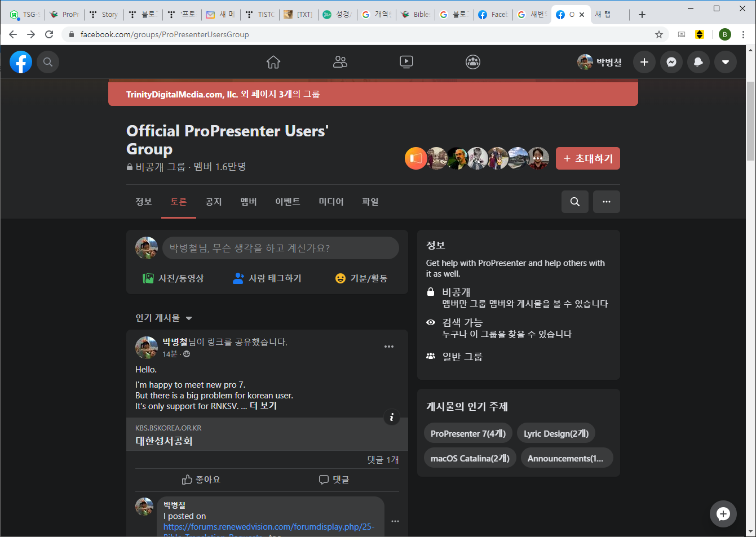Click the plus Create button

(644, 62)
